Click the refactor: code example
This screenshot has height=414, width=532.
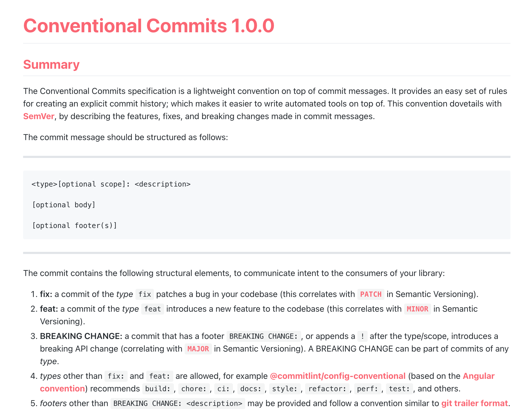327,389
